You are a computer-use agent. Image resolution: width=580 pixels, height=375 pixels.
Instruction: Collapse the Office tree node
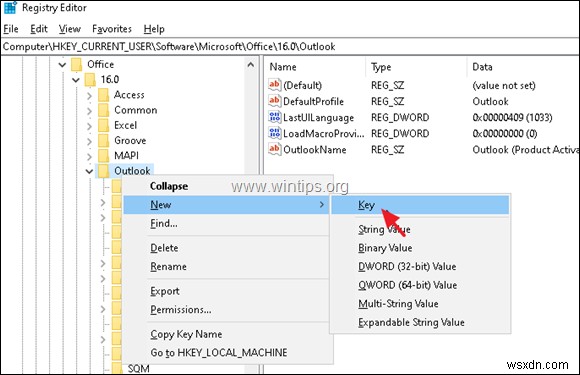tap(62, 65)
